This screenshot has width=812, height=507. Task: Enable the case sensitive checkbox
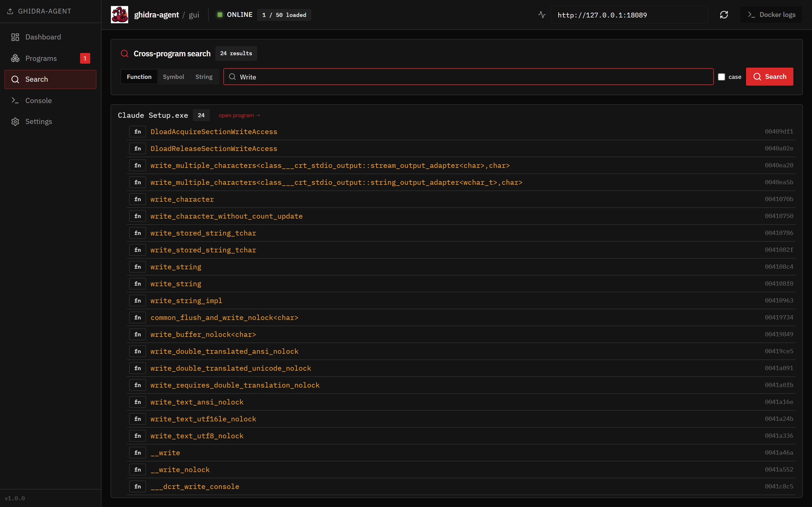(721, 77)
